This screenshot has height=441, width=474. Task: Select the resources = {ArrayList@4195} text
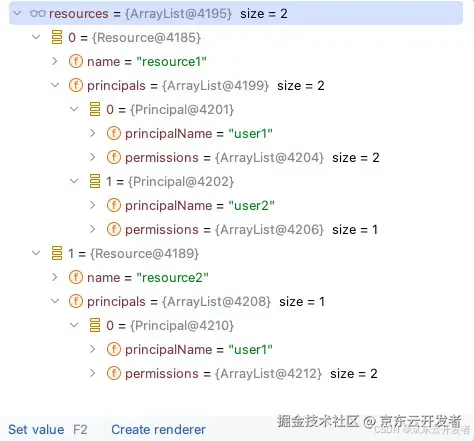(140, 14)
